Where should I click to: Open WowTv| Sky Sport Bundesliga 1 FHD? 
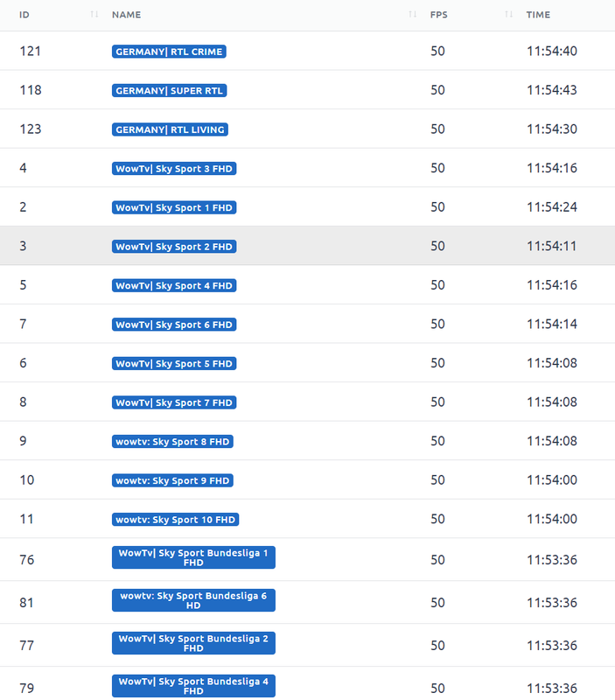click(x=193, y=557)
